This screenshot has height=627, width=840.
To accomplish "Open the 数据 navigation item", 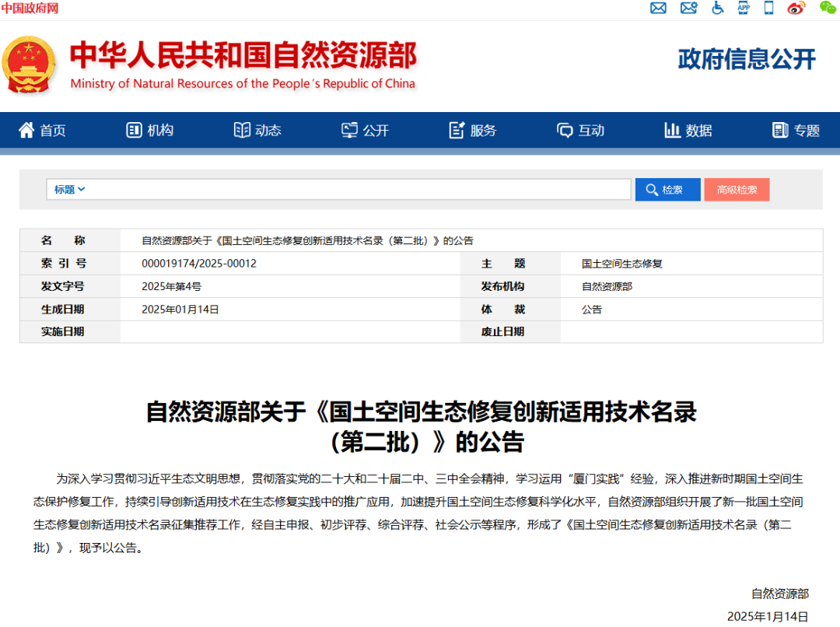I will point(688,131).
